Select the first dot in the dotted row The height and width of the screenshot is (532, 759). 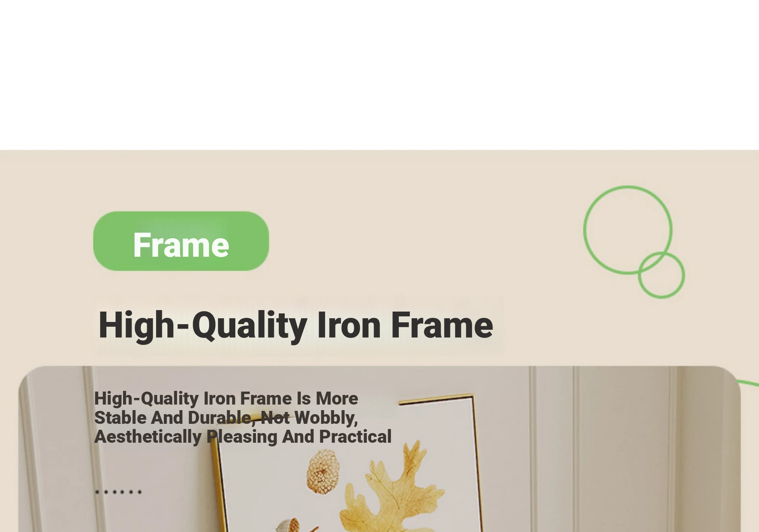[x=97, y=492]
